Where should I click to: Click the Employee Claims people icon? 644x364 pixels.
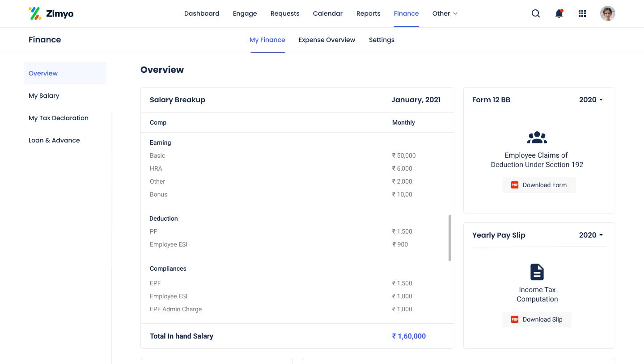click(537, 138)
